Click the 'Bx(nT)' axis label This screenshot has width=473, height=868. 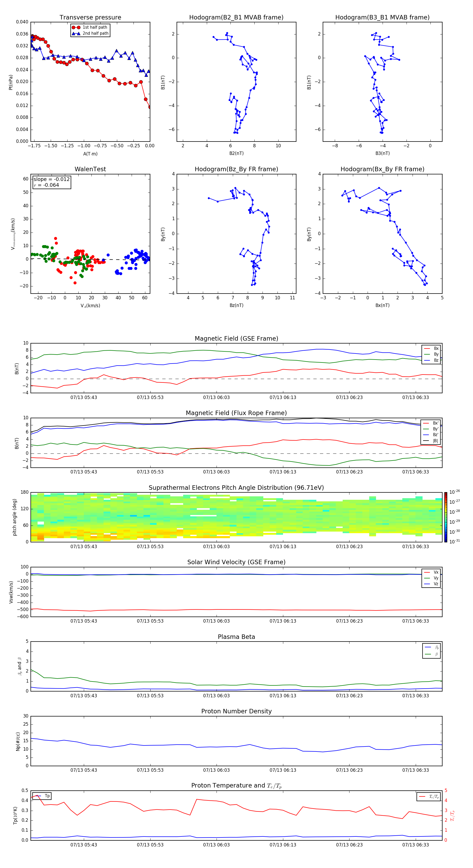[382, 305]
